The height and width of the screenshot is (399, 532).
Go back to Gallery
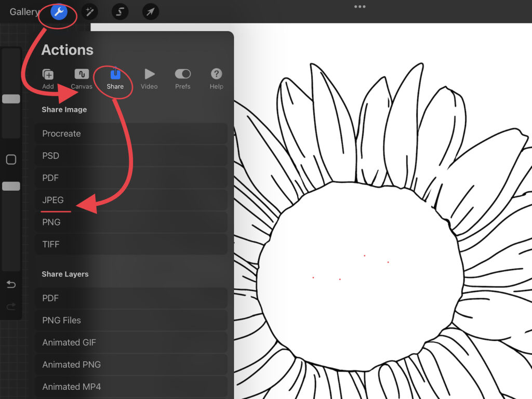[x=24, y=12]
